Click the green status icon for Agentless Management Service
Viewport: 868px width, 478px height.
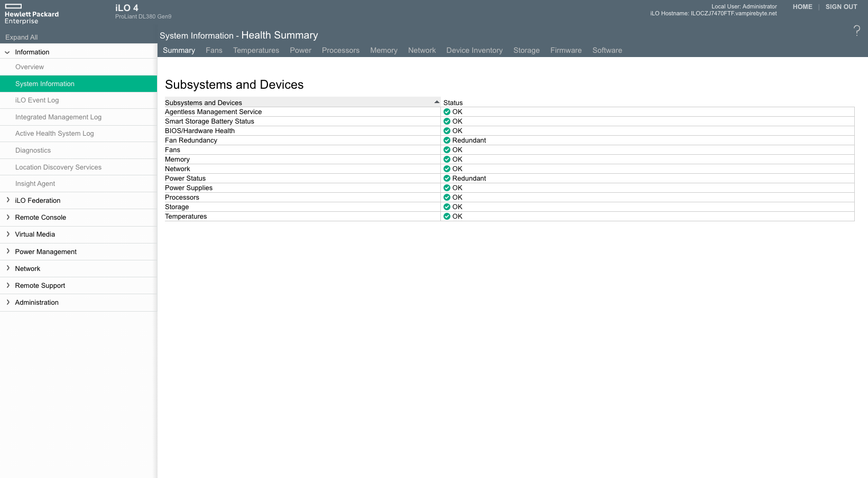(447, 112)
